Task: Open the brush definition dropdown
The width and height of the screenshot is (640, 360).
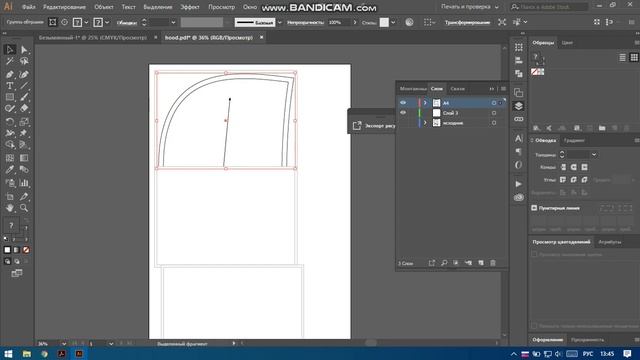Action: coord(280,23)
